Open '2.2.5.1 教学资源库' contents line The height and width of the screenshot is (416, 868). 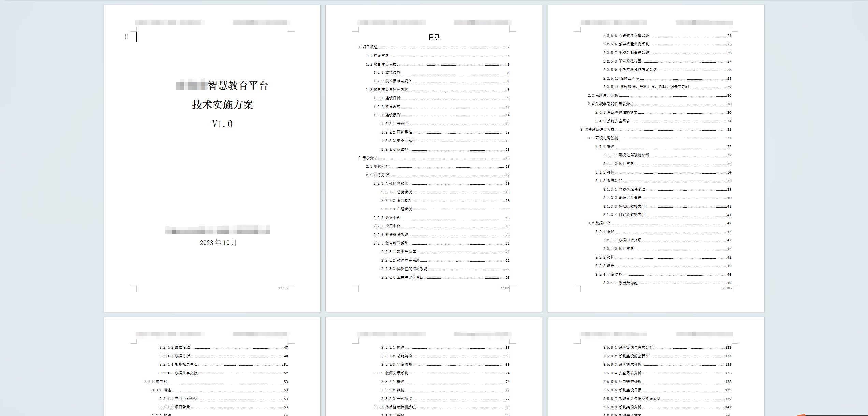[x=445, y=252]
